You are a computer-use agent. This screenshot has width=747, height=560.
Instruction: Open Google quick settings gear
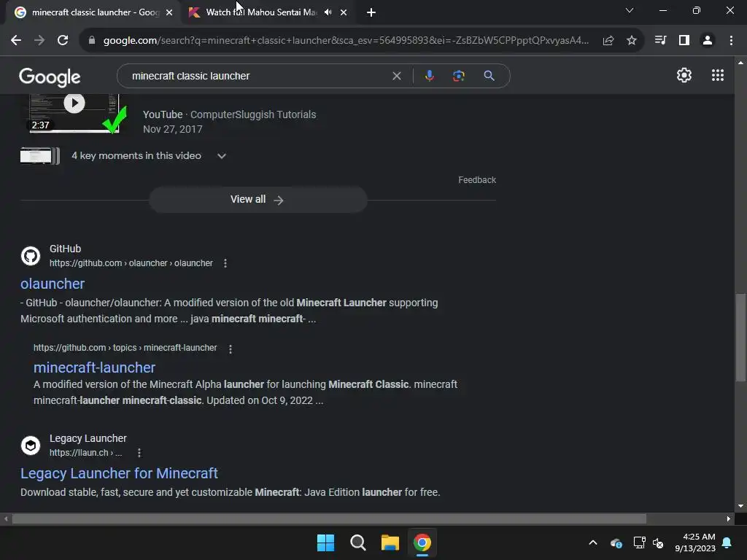(x=684, y=75)
